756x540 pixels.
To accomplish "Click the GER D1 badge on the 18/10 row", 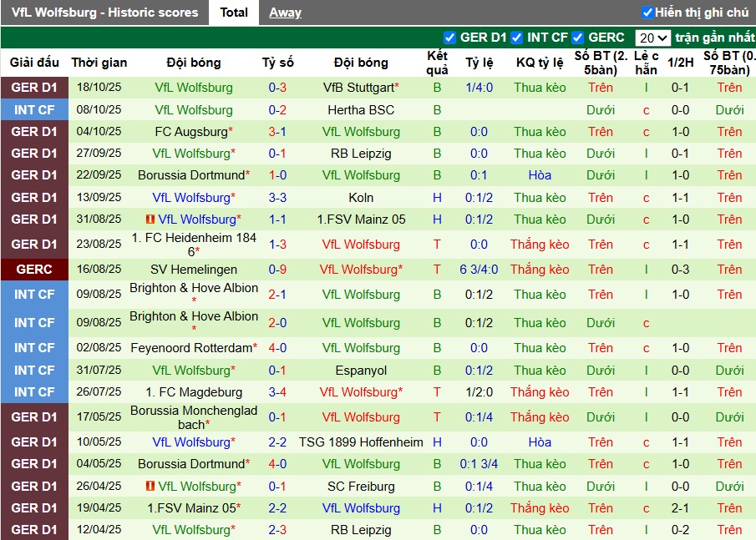I will [33, 88].
